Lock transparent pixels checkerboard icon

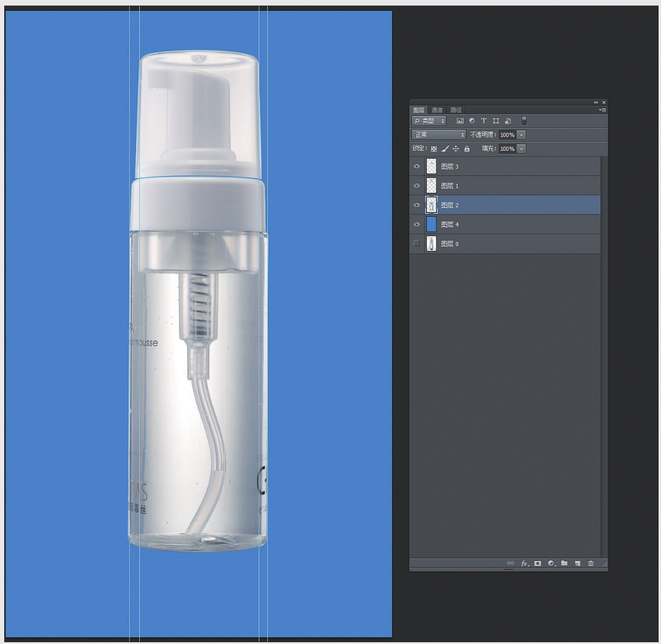[x=434, y=149]
